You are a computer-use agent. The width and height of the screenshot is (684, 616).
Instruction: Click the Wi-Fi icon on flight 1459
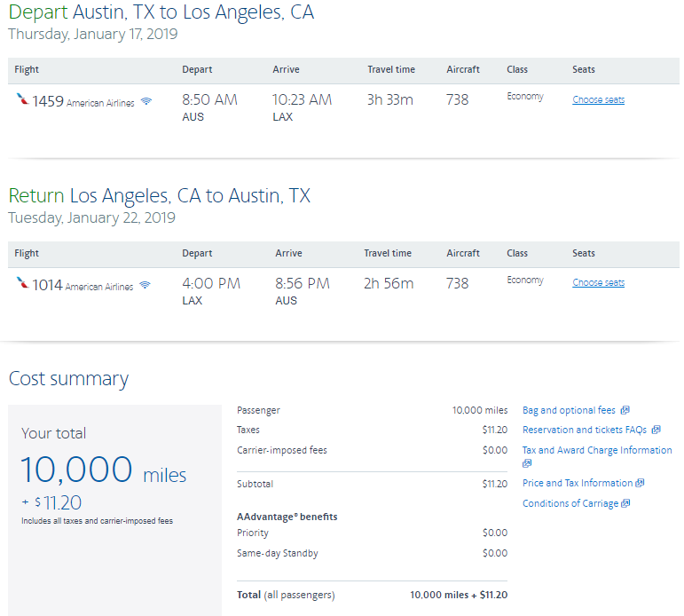coord(146,102)
